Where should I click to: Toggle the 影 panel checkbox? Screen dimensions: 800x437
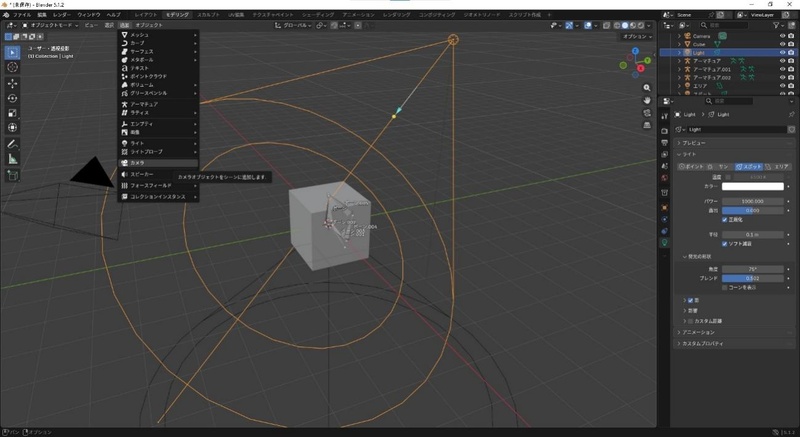point(690,301)
